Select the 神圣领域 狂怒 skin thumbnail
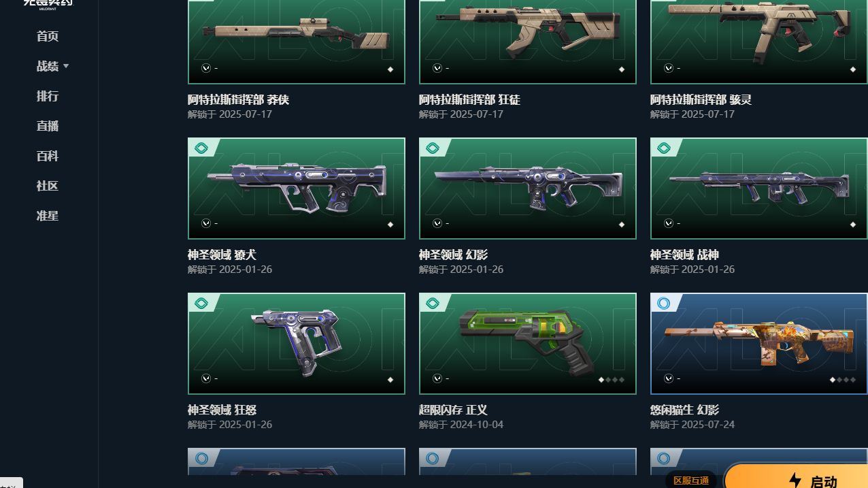Screen dimensions: 868x488 point(297,344)
